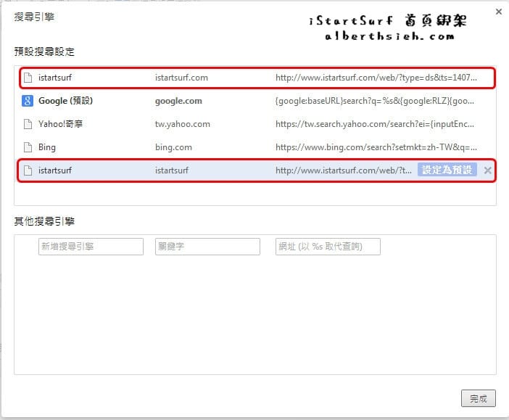Viewport: 509px width, 420px height.
Task: Click the www.bing.com/search URL
Action: pos(376,147)
